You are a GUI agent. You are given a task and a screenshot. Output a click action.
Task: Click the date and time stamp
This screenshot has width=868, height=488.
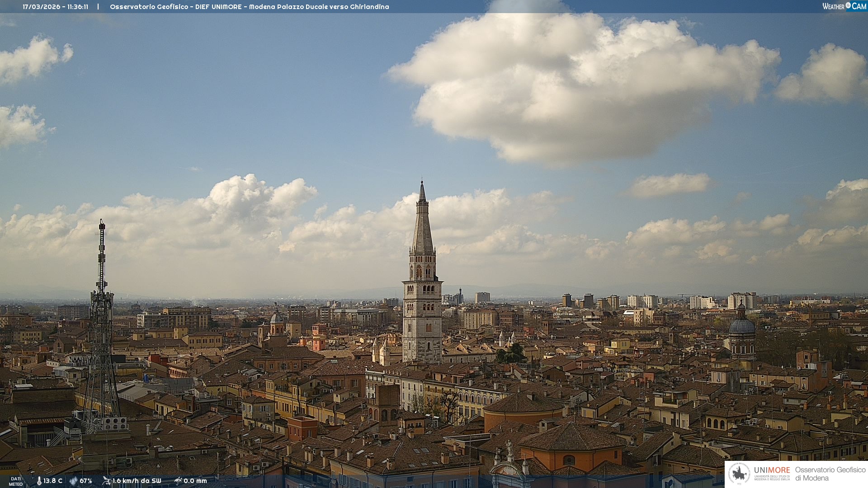click(55, 7)
